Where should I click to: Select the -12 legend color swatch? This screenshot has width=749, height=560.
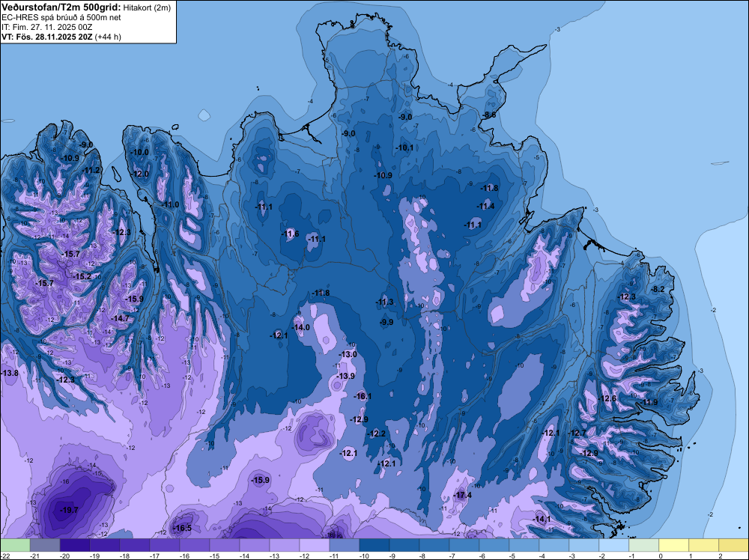coord(315,545)
